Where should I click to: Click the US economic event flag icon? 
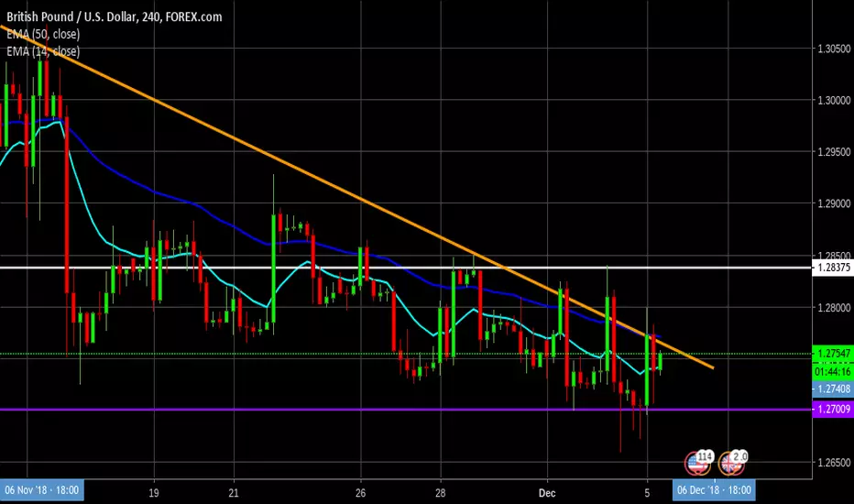click(x=697, y=464)
